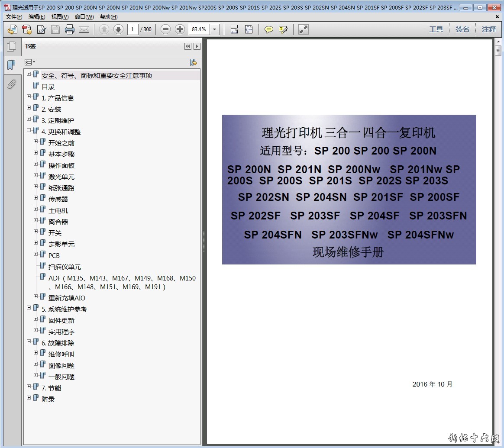504x448 pixels.
Task: Open the 注释 pane
Action: 489,29
